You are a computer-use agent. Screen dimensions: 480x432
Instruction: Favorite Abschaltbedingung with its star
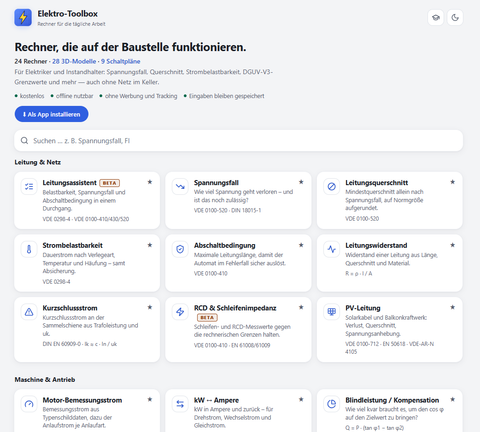tap(301, 245)
